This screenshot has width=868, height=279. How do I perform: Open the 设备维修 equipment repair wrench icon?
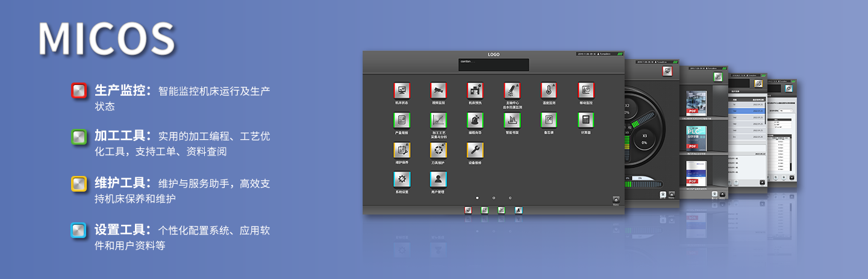(x=475, y=150)
